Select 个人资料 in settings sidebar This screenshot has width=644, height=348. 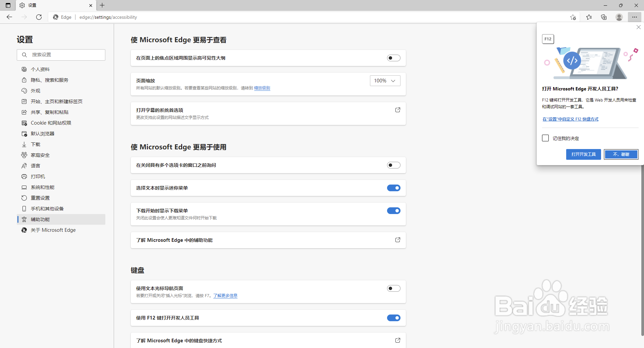[x=61, y=69]
